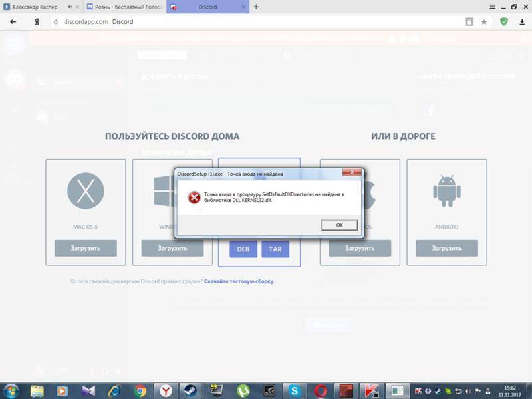Image resolution: width=532 pixels, height=399 pixels.
Task: Open the Yandex home button
Action: 37,22
